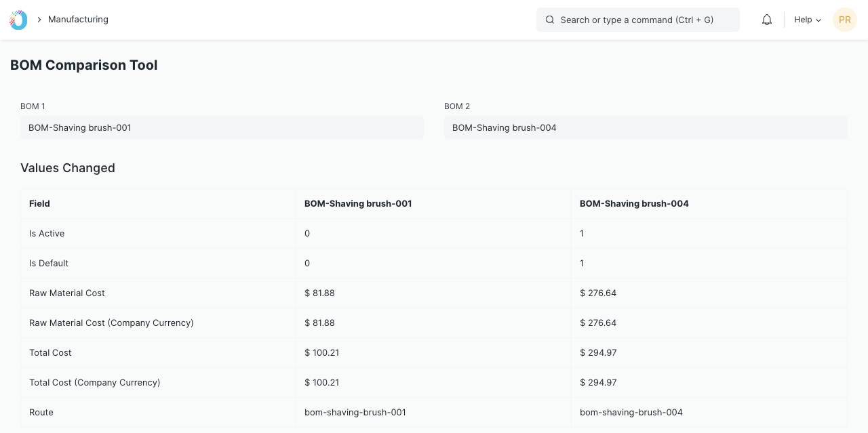Click the breadcrumb chevron beside the logo
Viewport: 868px width, 433px height.
[39, 20]
